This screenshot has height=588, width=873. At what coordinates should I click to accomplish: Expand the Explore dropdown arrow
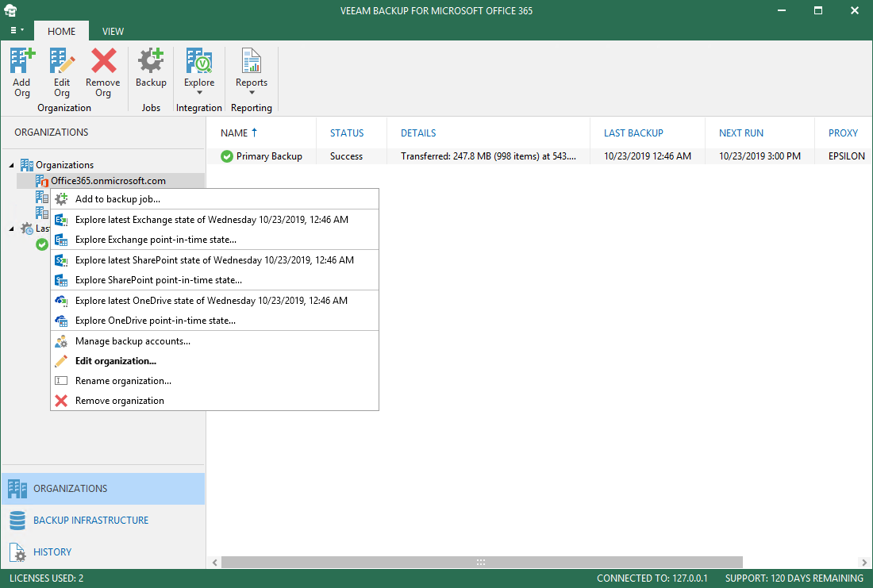pos(199,93)
